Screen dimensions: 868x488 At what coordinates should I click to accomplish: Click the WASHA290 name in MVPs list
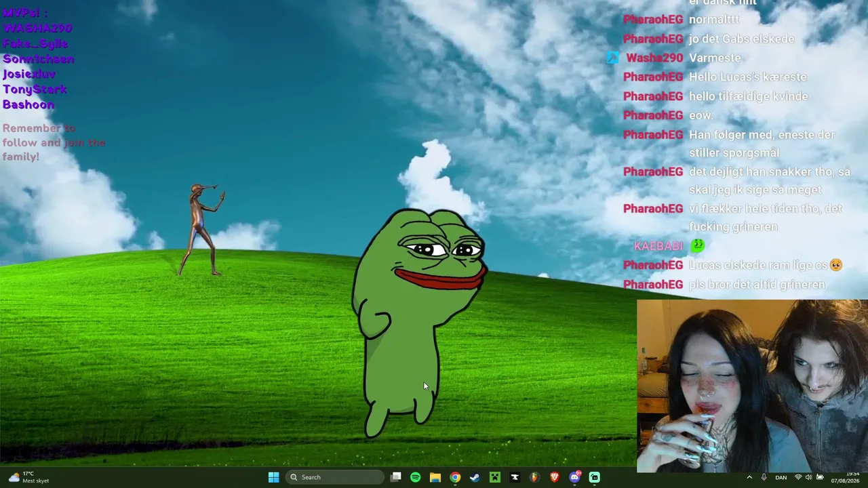(x=37, y=28)
